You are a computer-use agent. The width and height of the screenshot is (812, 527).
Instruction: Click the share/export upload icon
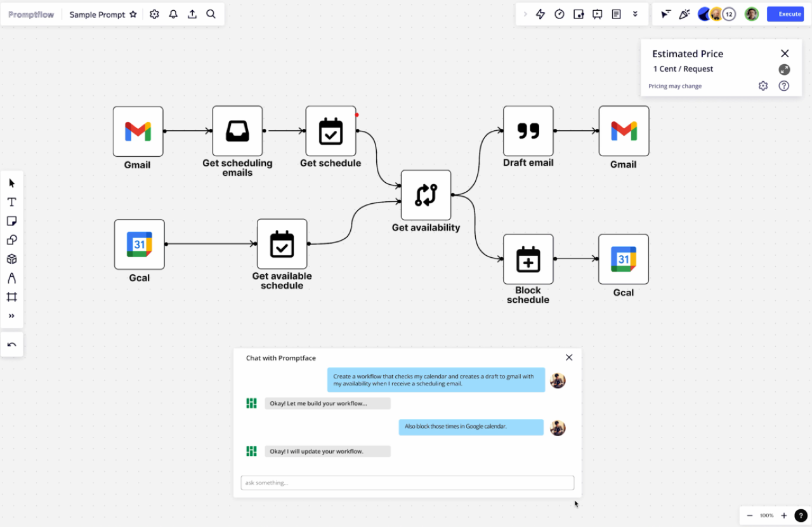point(192,14)
